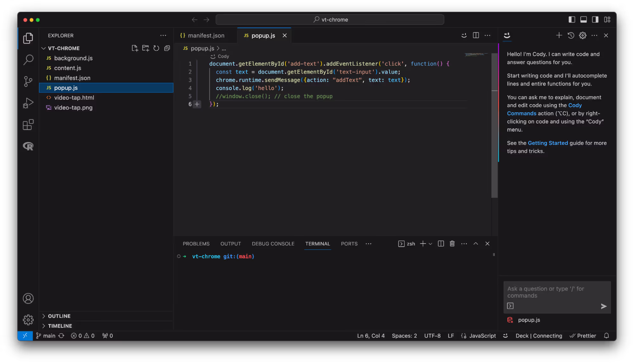Open notifications bell in status bar
The width and height of the screenshot is (634, 364).
coord(606,336)
